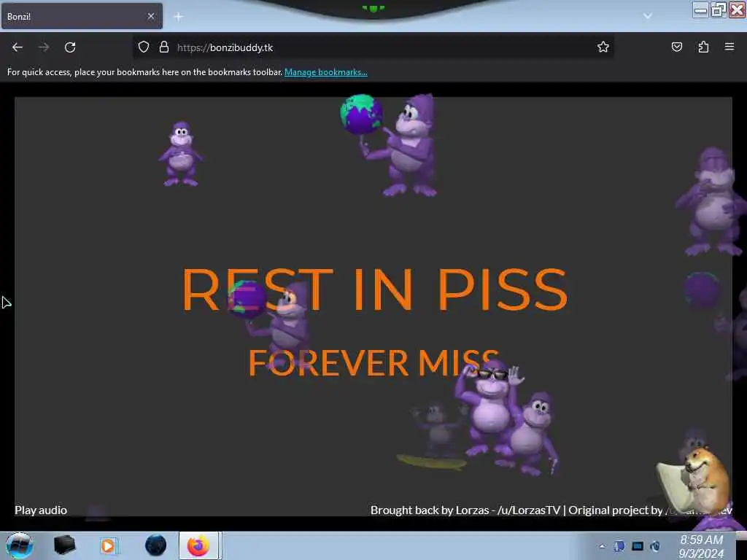Image resolution: width=747 pixels, height=560 pixels.
Task: Click the REST IN PISS heading
Action: pos(375,289)
